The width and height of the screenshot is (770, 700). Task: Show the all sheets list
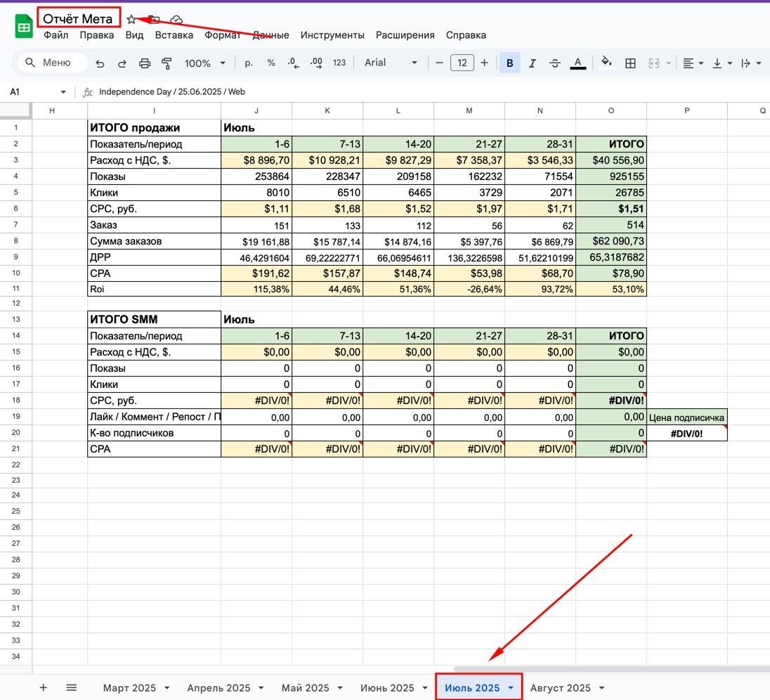pyautogui.click(x=71, y=688)
